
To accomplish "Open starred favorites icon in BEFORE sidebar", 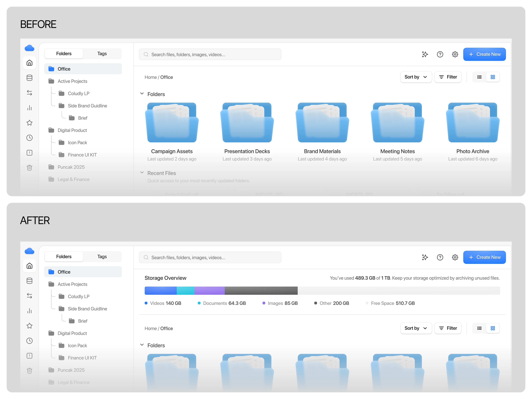I will [29, 123].
